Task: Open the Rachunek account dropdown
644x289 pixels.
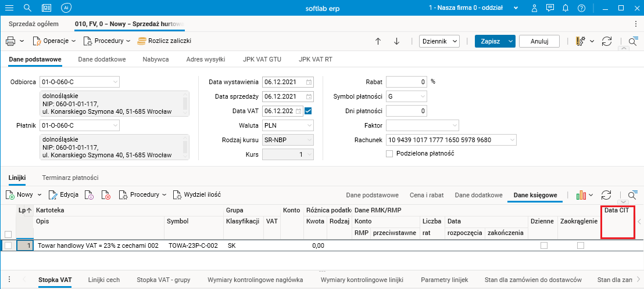Action: point(511,140)
